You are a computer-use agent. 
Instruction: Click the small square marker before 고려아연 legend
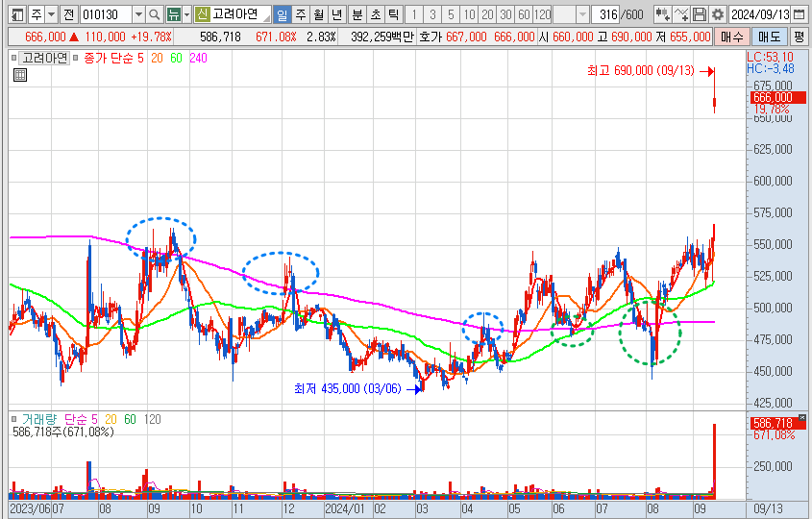[14, 58]
